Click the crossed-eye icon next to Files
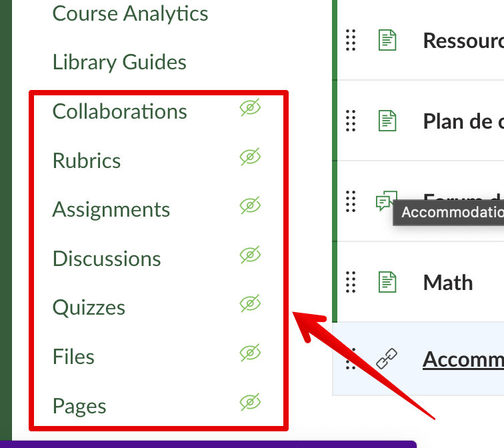This screenshot has width=504, height=448. (x=250, y=353)
